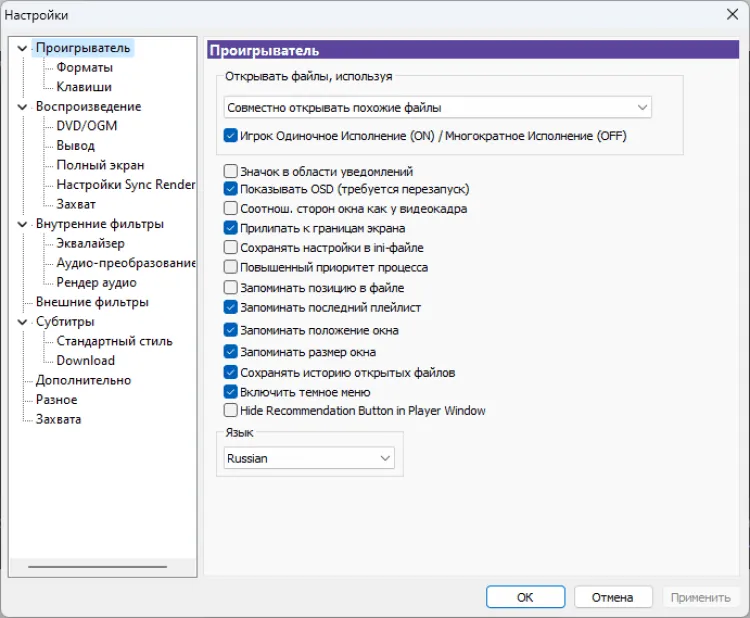
Task: Disable 'Прилипать к границам экрана'
Action: coord(231,228)
